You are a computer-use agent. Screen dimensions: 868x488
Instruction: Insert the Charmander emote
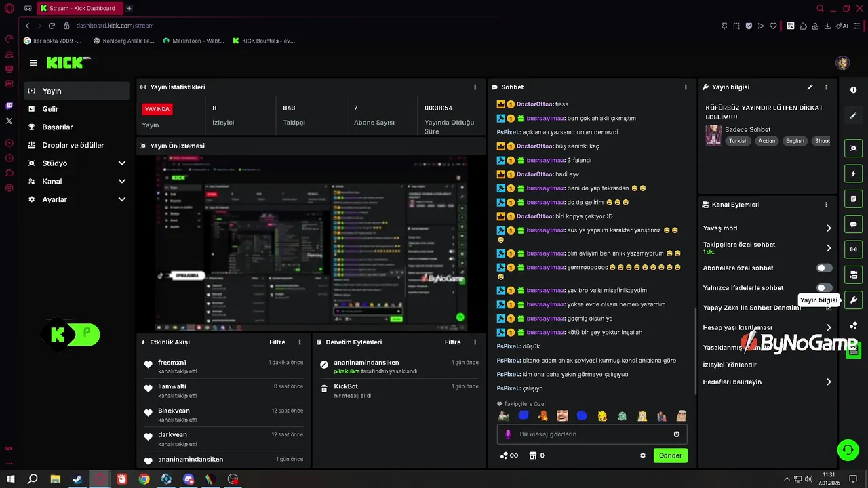[542, 415]
